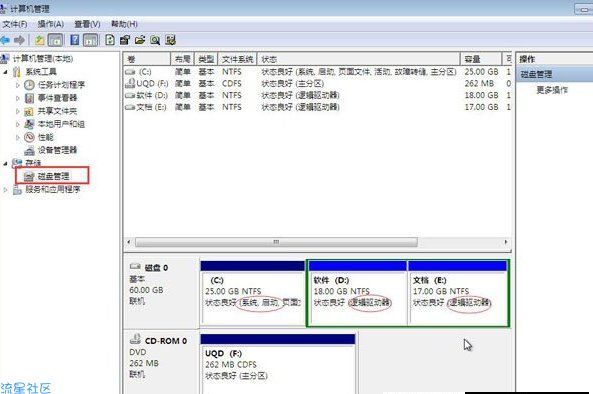Open the 文件(F) menu
This screenshot has width=593, height=394.
(x=15, y=24)
